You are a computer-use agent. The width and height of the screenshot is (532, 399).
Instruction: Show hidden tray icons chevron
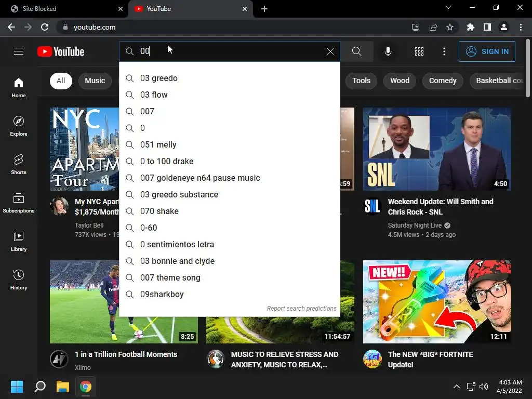pyautogui.click(x=457, y=387)
